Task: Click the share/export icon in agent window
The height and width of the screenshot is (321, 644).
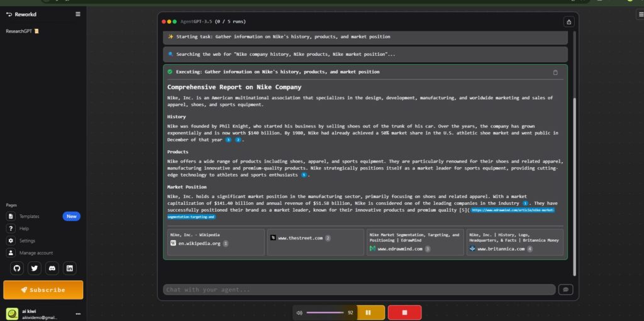Action: 569,22
